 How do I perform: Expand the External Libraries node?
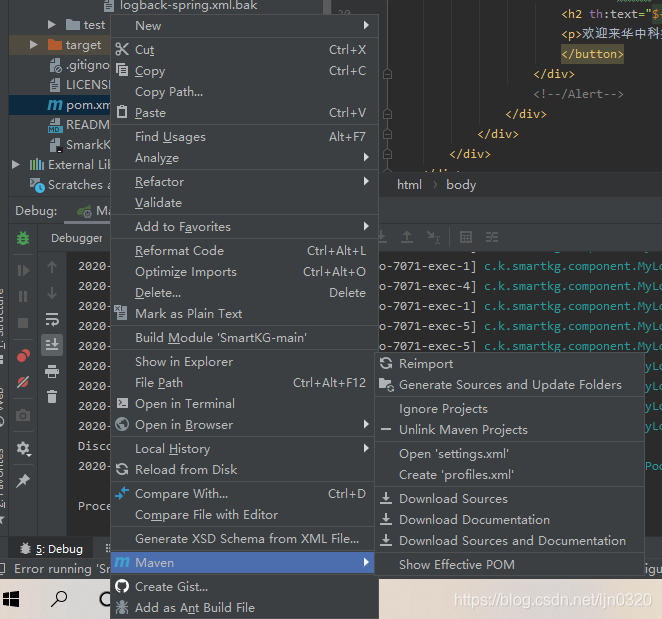click(15, 165)
